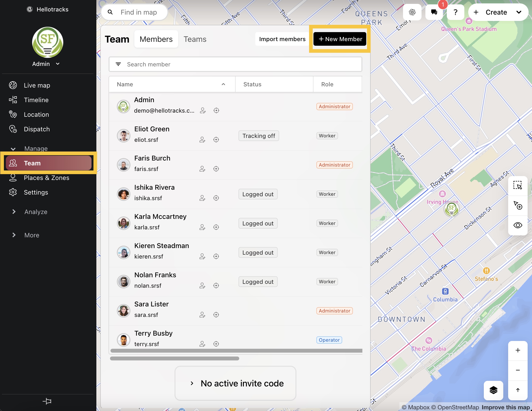Viewport: 532px width, 411px height.
Task: Expand the No active invite code panel
Action: pos(235,383)
